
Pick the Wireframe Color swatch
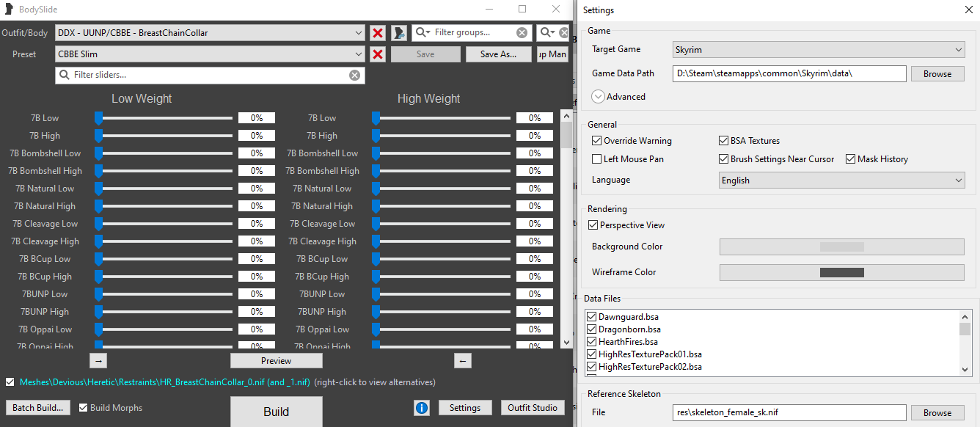[841, 272]
